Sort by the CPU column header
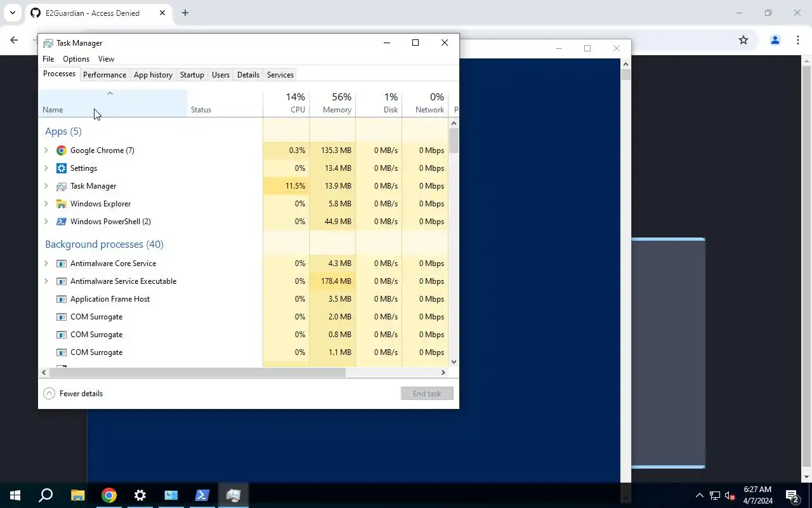The image size is (812, 508). (286, 104)
